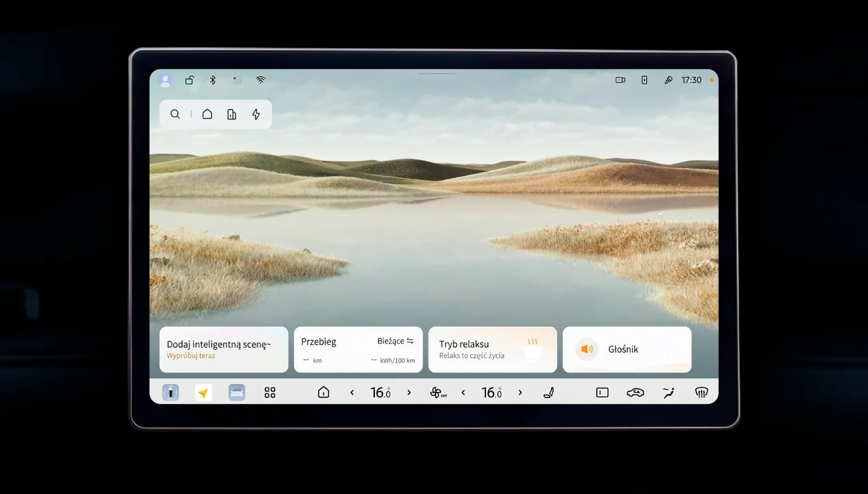This screenshot has height=494, width=868.
Task: Tap the 17:30 clock
Action: (691, 80)
